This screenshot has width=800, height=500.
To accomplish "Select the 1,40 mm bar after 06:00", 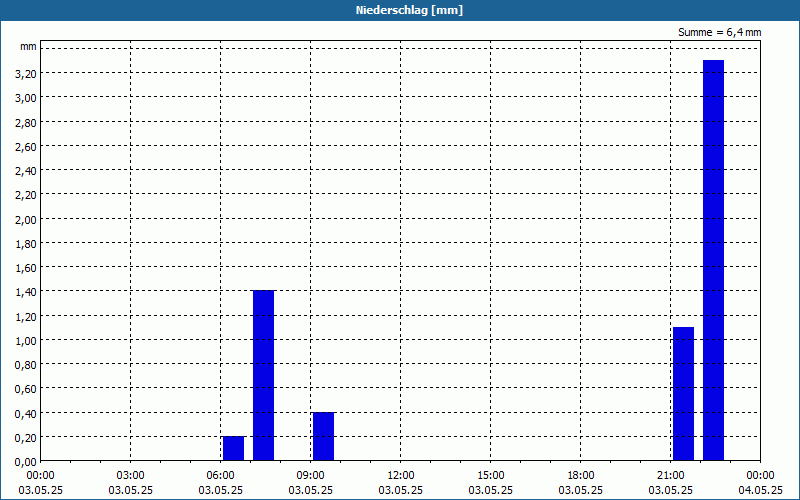I will [x=263, y=376].
